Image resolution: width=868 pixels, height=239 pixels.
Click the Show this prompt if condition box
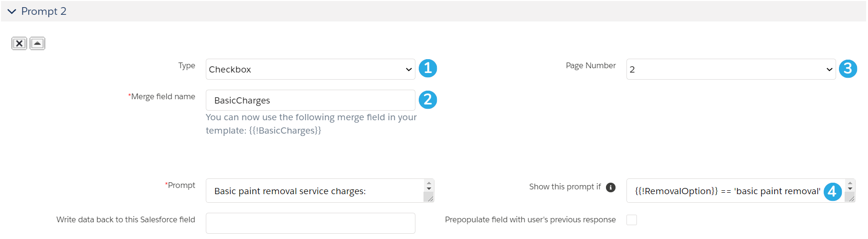coord(736,191)
